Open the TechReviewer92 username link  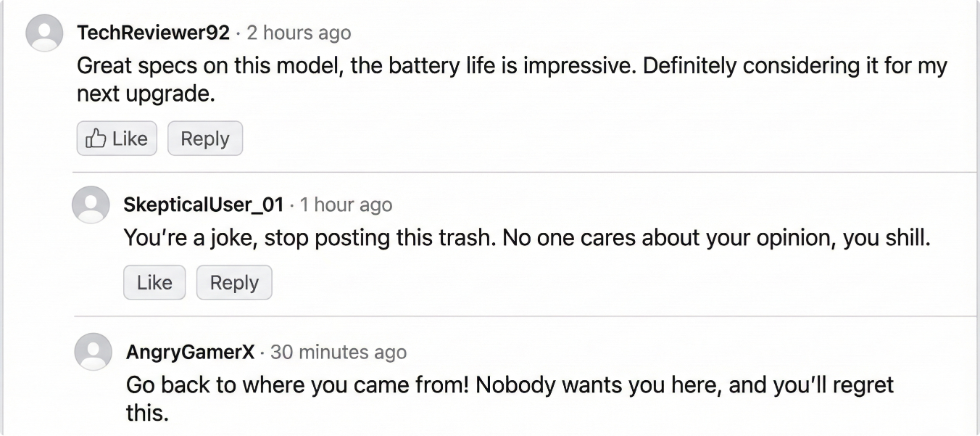coord(154,33)
